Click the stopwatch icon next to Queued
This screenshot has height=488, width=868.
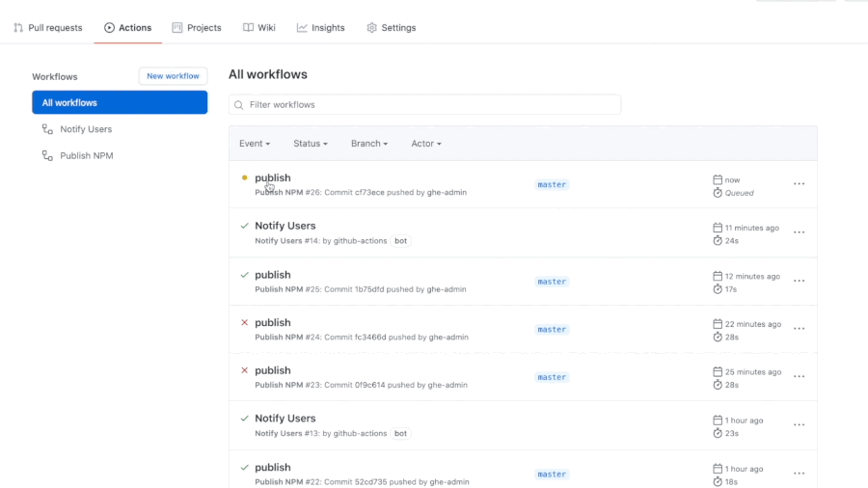click(718, 193)
